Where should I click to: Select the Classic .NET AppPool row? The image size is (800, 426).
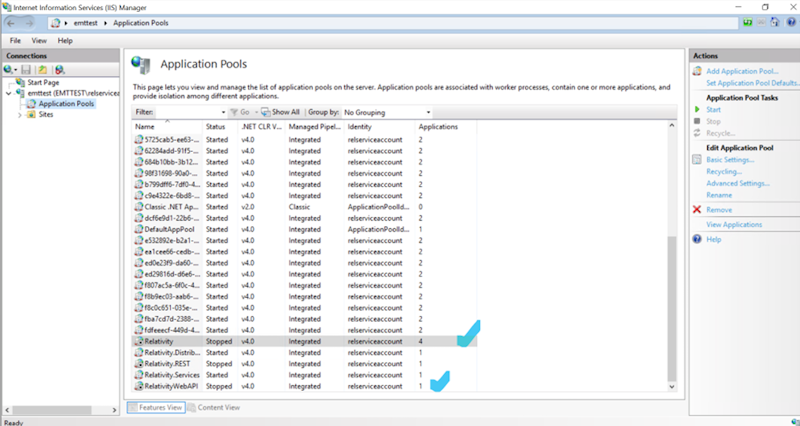click(304, 207)
